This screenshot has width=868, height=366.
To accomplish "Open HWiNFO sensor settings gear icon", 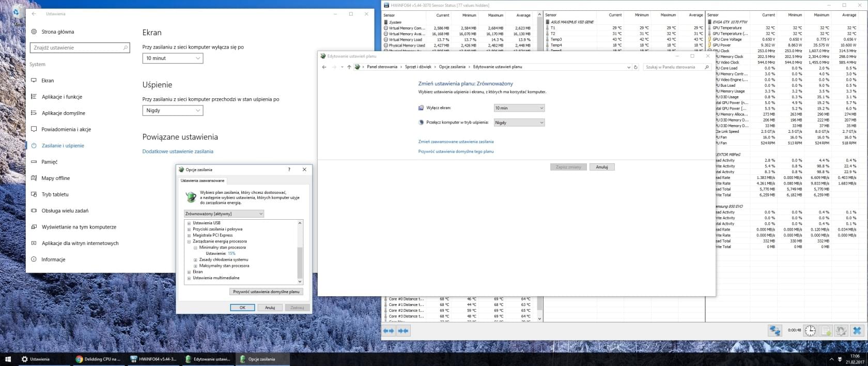I will tap(841, 331).
